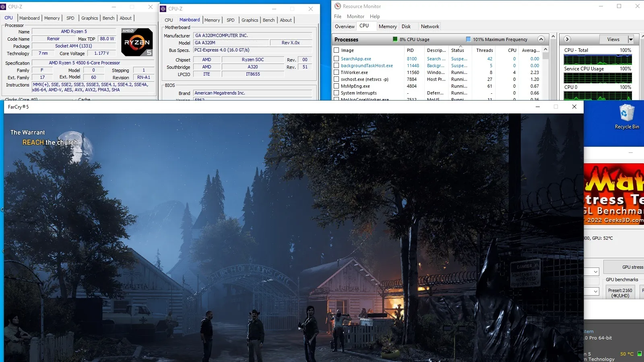Check the MsMpEng.exe process checkbox
The width and height of the screenshot is (644, 362).
[x=336, y=86]
